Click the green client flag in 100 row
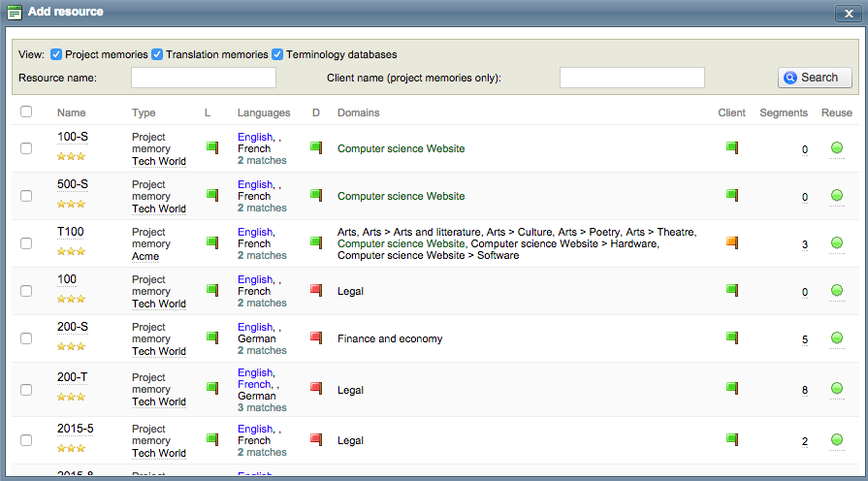Image resolution: width=868 pixels, height=481 pixels. pos(732,290)
